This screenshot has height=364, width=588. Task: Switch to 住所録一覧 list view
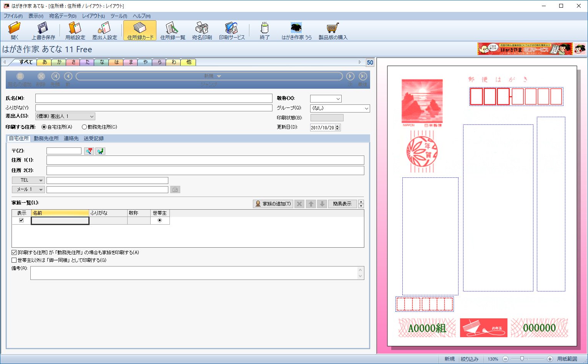[172, 28]
